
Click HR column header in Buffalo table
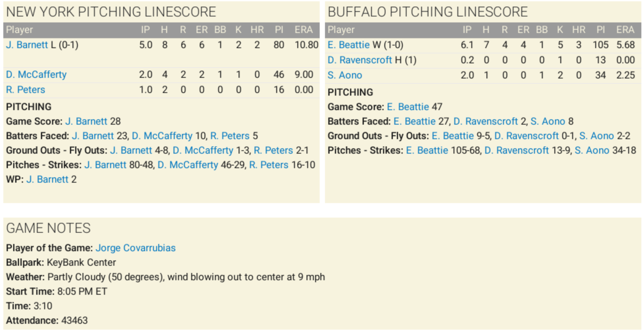579,30
